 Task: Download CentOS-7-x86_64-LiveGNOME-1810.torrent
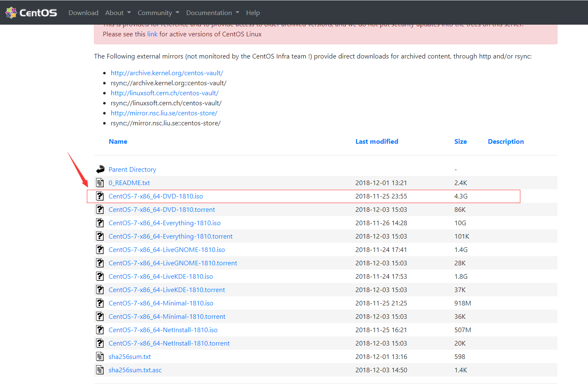pyautogui.click(x=173, y=263)
